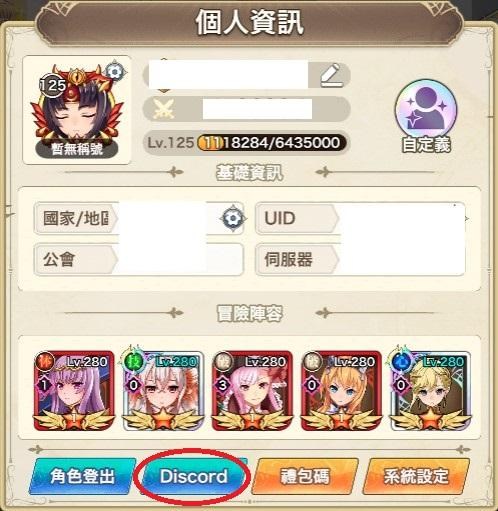This screenshot has height=511, width=498.
Task: Tap the crossed swords power icon
Action: point(164,109)
